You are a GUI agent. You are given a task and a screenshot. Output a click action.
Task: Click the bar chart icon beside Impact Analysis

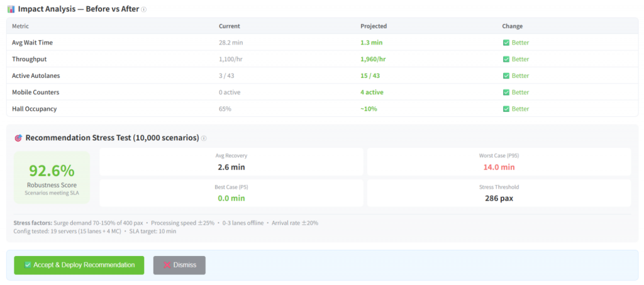(x=11, y=9)
